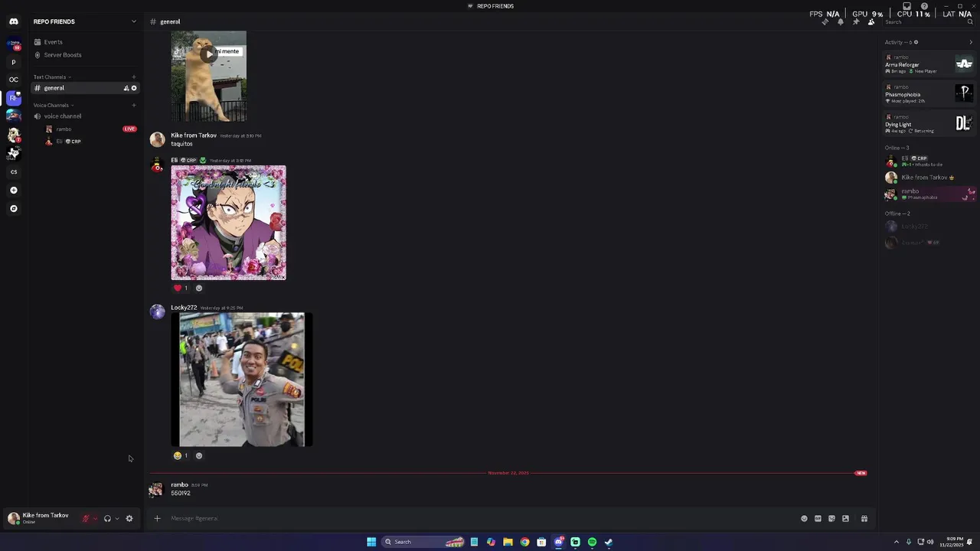The width and height of the screenshot is (980, 551).
Task: Open the attachment plus button
Action: point(157,519)
